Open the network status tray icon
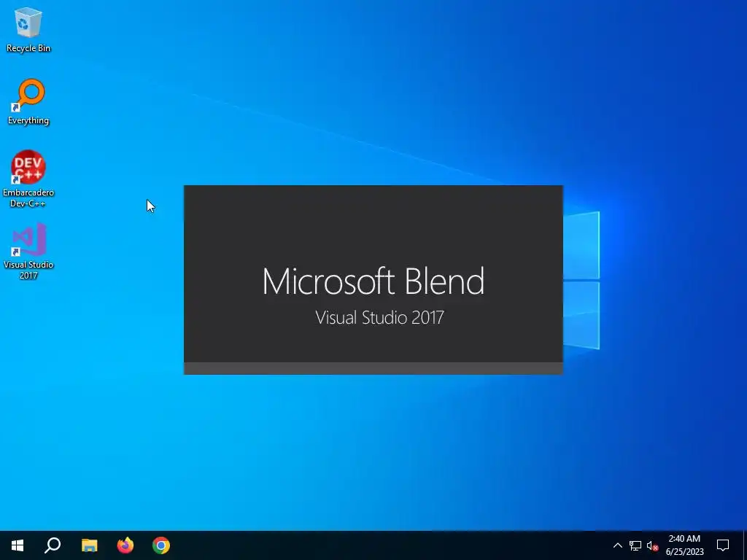 click(635, 545)
